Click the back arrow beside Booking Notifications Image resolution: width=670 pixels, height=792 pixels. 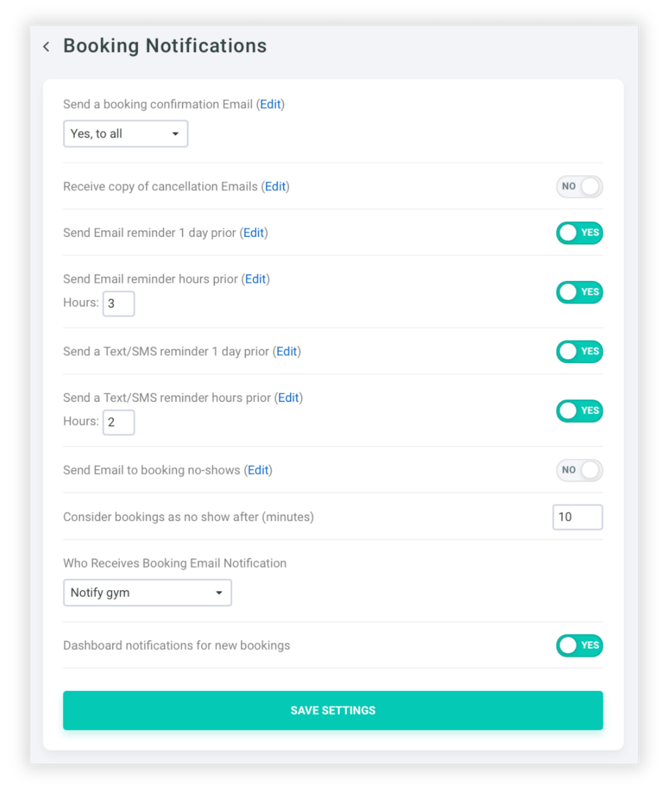point(46,47)
